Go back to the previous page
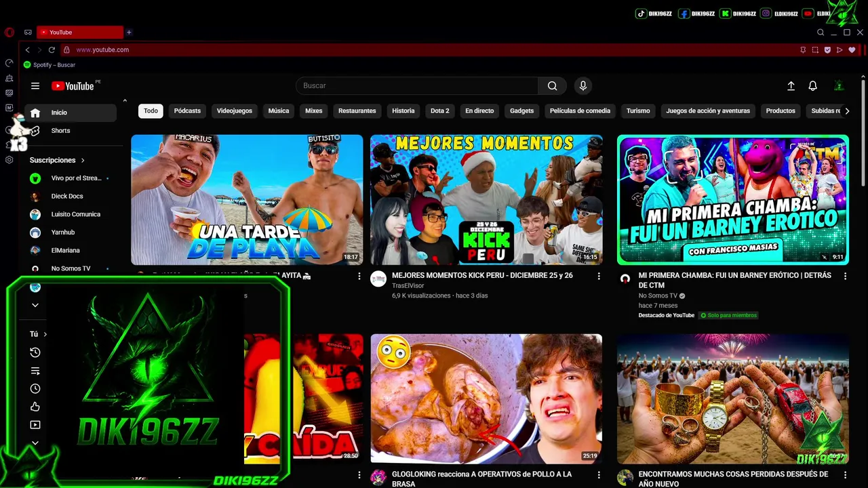868x488 pixels. pos(27,49)
